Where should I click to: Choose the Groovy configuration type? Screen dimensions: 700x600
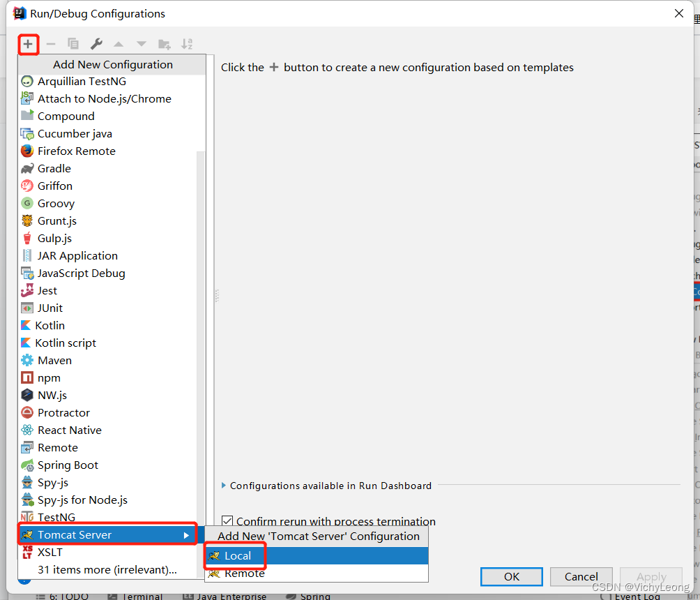(107, 203)
